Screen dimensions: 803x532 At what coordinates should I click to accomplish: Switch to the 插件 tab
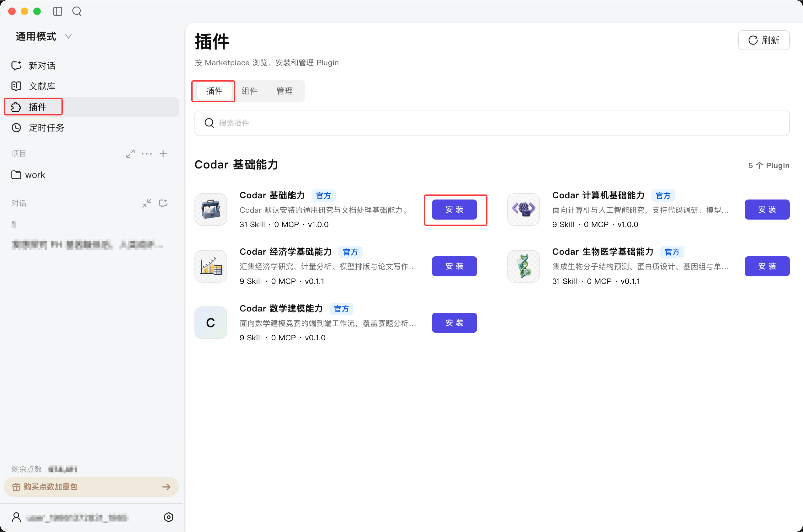point(215,91)
